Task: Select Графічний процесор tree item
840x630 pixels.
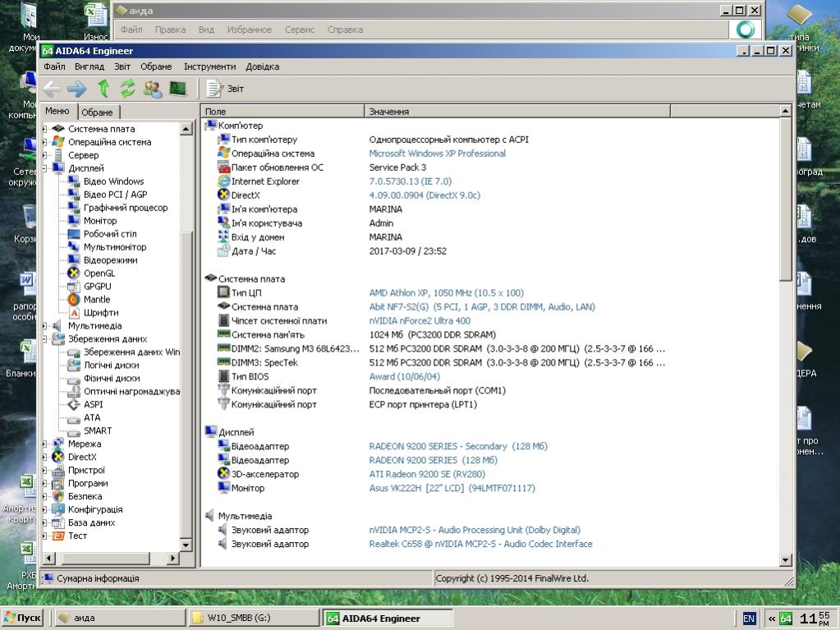Action: click(x=126, y=207)
